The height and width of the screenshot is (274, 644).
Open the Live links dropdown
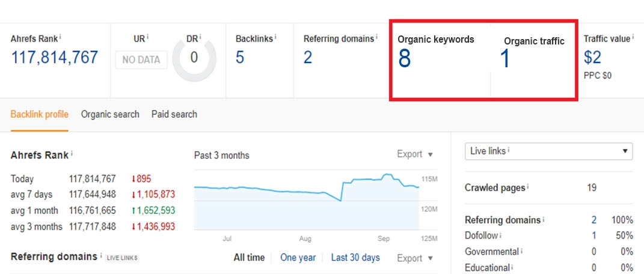pyautogui.click(x=548, y=151)
